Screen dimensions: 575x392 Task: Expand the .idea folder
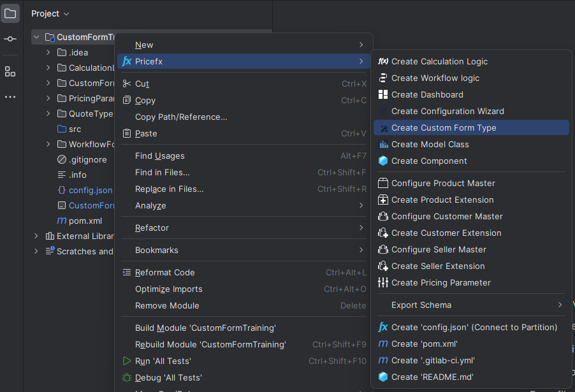(48, 52)
